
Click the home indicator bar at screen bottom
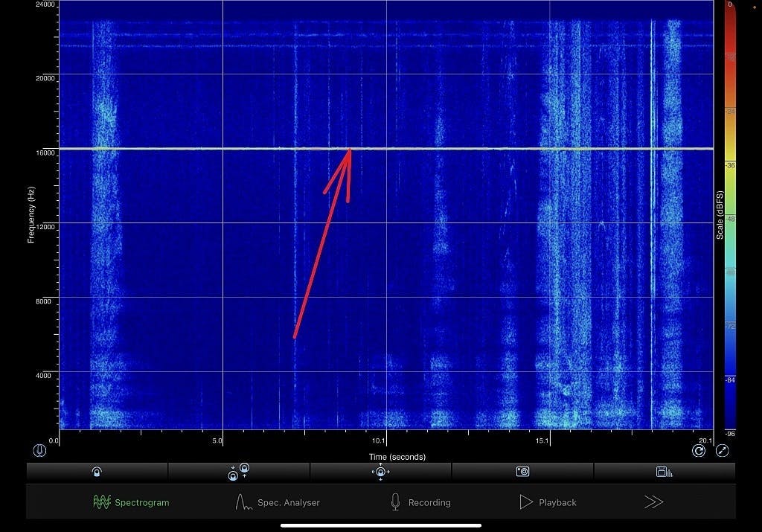pos(381,525)
